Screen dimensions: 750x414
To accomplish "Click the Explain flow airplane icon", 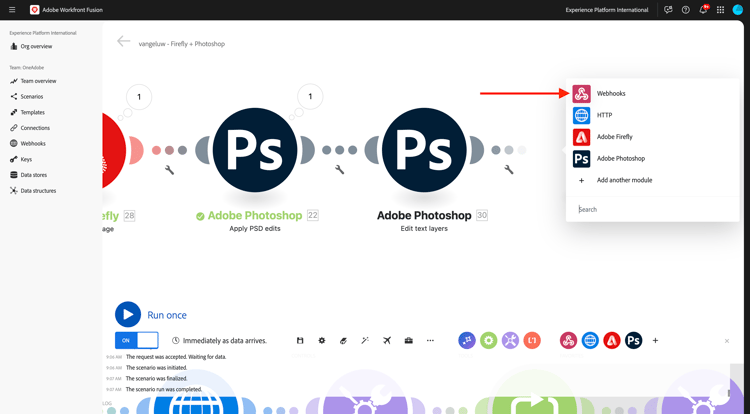I will pos(387,340).
